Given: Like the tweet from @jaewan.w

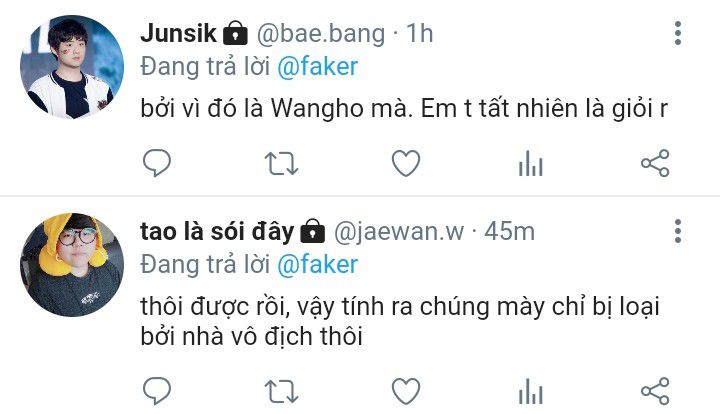Looking at the screenshot, I should (x=406, y=392).
